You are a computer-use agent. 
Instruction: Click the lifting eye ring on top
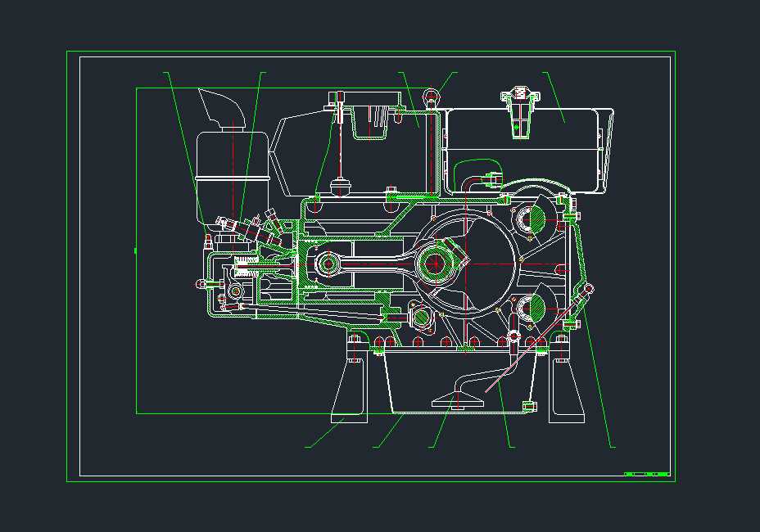431,97
